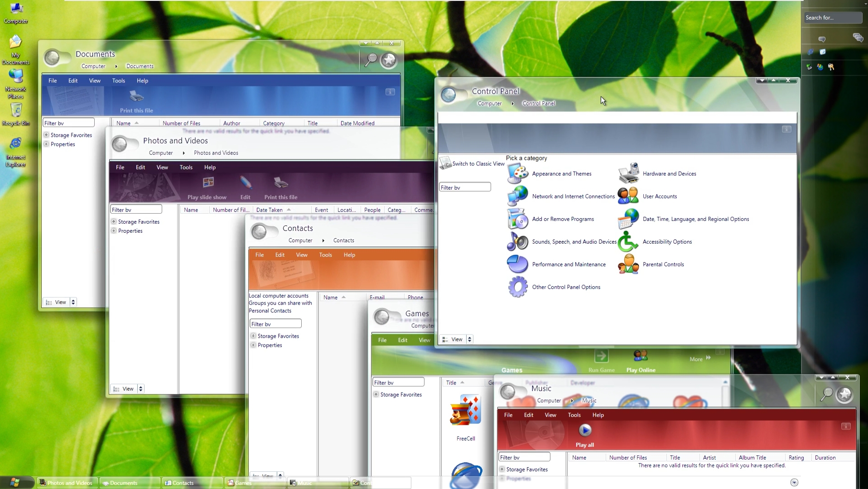The width and height of the screenshot is (868, 489).
Task: Open Help menu in Contacts window
Action: pos(349,254)
